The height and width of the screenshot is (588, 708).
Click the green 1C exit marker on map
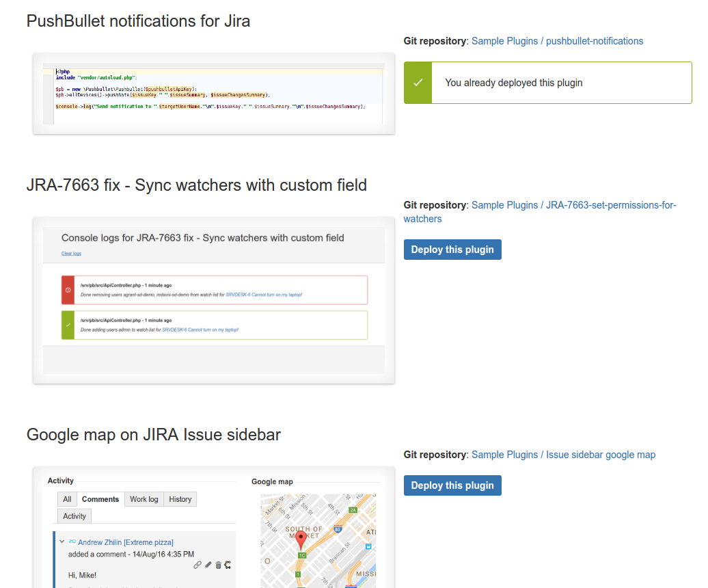click(303, 555)
